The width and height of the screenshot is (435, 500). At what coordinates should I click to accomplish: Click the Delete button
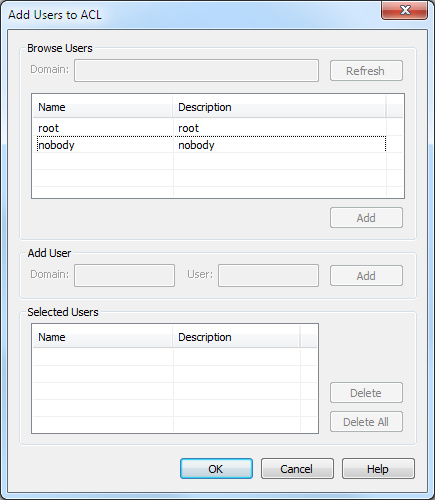366,393
